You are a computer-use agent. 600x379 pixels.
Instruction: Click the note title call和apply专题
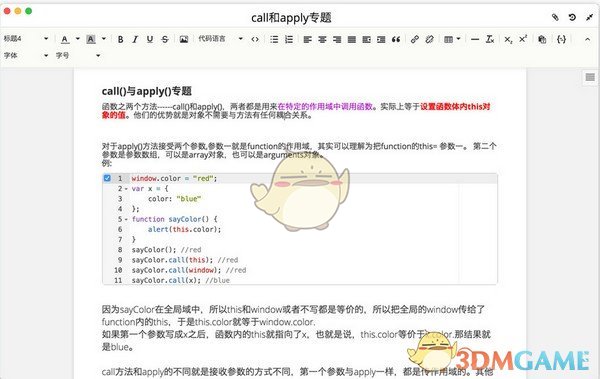point(291,18)
